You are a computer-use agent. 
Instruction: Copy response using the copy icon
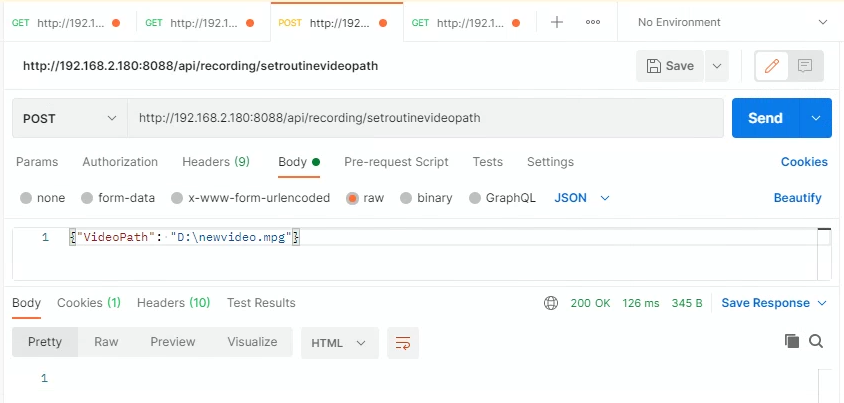pos(792,341)
